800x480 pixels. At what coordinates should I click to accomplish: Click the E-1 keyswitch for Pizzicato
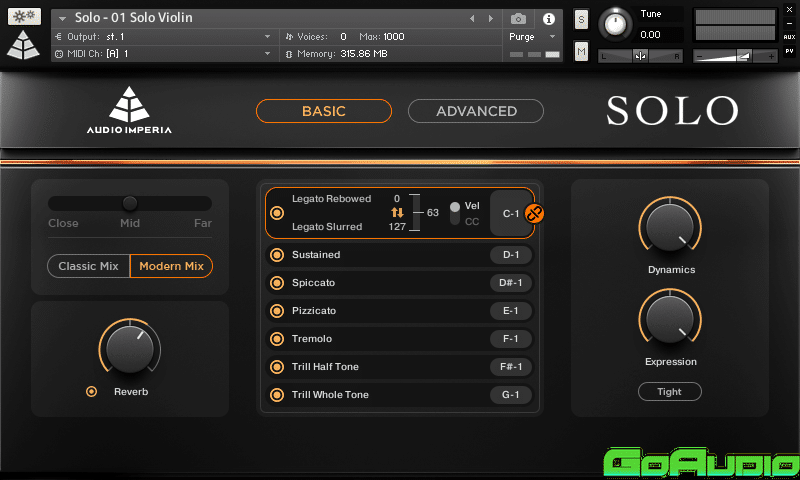coord(511,311)
